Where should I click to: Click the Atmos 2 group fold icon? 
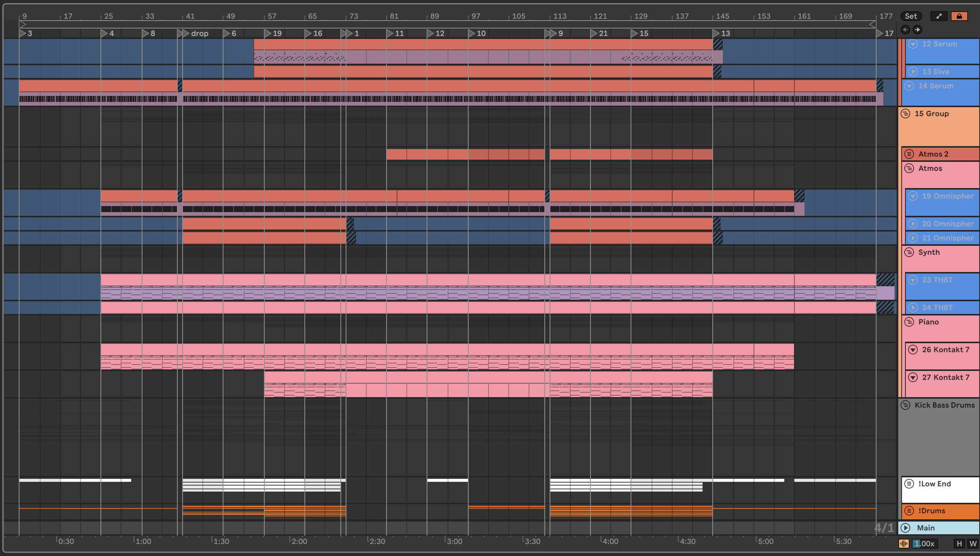[x=909, y=154]
